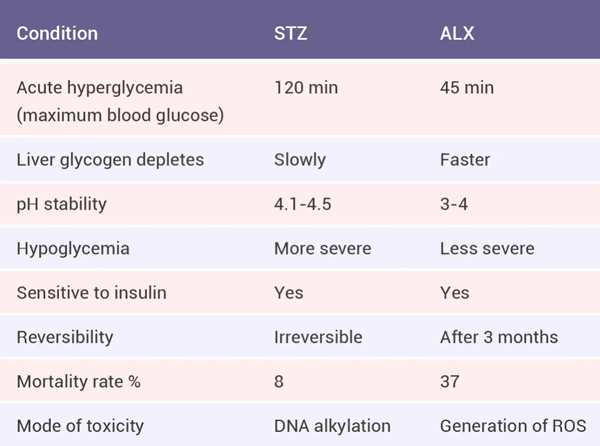Click the 3-4 pH value
600x446 pixels.
click(454, 204)
